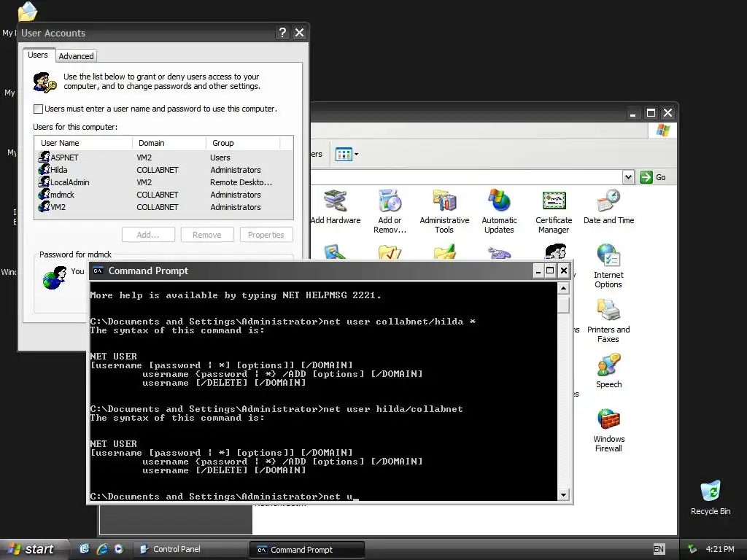Image resolution: width=747 pixels, height=560 pixels.
Task: Click Remote Deskto... group cell for LocalAdmin
Action: (241, 182)
